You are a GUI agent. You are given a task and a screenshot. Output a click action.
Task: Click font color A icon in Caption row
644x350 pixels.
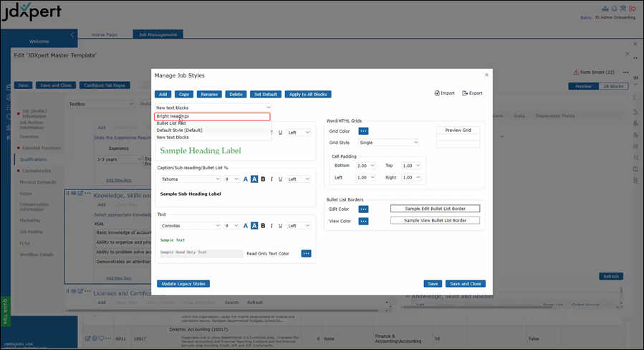pos(246,179)
